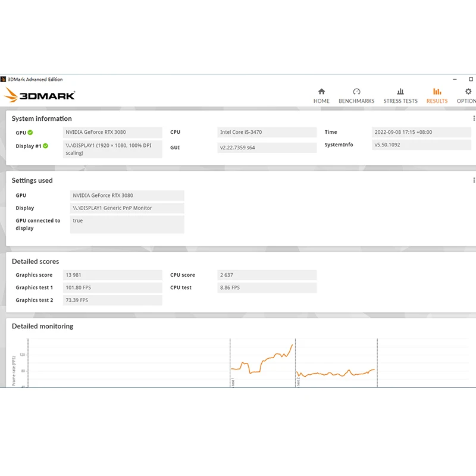
Task: Click the 3DMark title bar app icon
Action: click(x=3, y=80)
